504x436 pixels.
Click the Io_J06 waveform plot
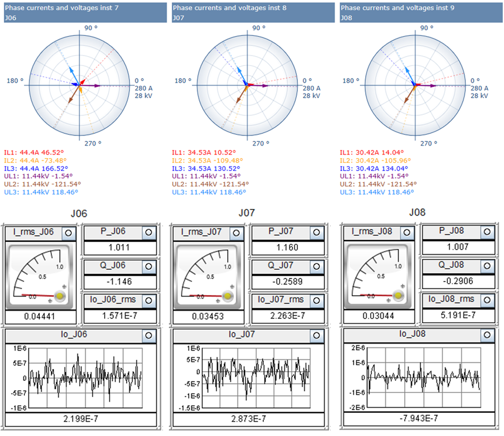click(x=85, y=378)
